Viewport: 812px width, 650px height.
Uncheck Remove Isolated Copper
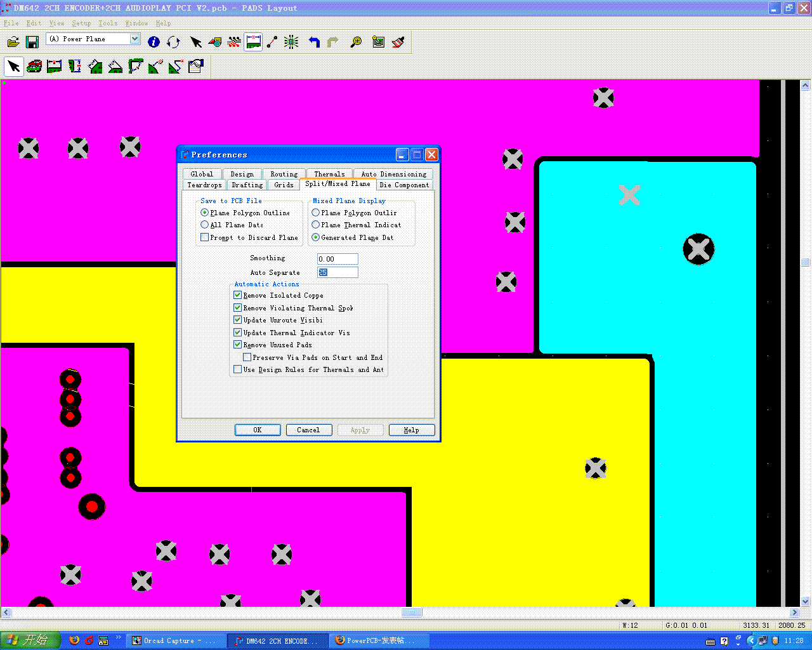(238, 295)
